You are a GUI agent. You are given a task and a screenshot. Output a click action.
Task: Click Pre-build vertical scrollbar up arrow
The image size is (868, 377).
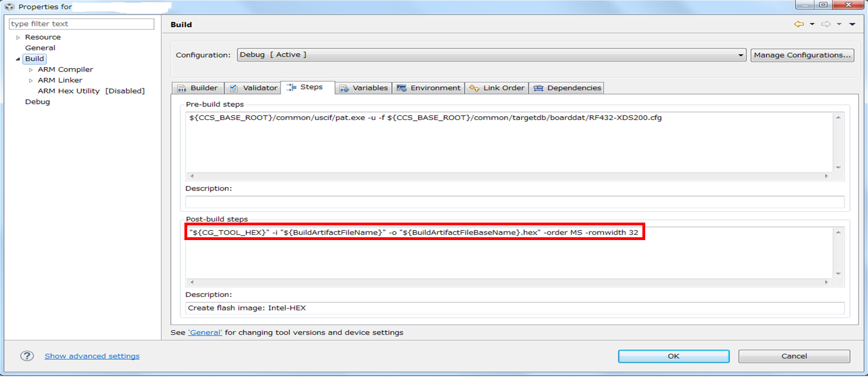click(x=839, y=117)
